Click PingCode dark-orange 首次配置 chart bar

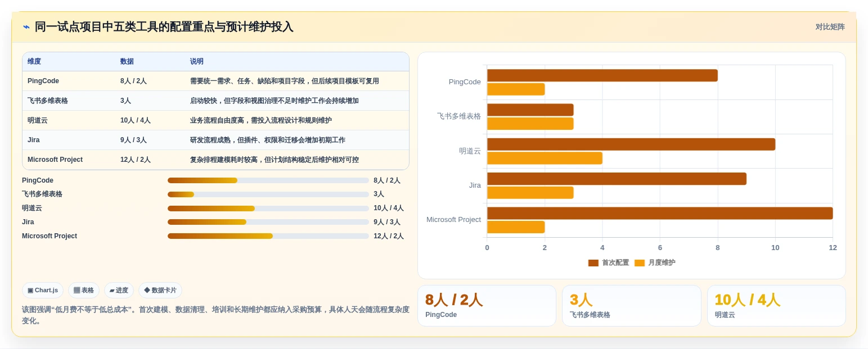(x=602, y=75)
